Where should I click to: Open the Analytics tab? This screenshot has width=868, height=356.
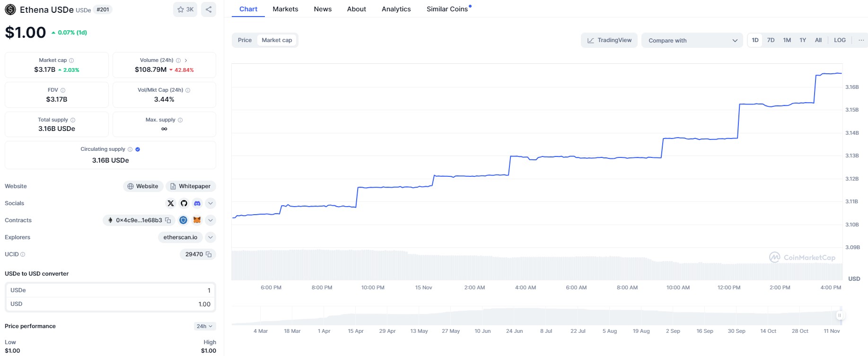(396, 9)
